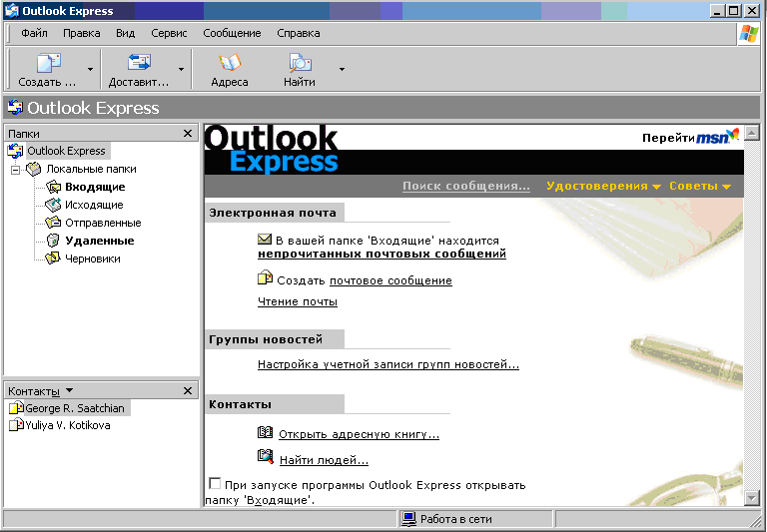Viewport: 767px width, 532px height.
Task: Open the Советы dropdown
Action: pyautogui.click(x=699, y=187)
